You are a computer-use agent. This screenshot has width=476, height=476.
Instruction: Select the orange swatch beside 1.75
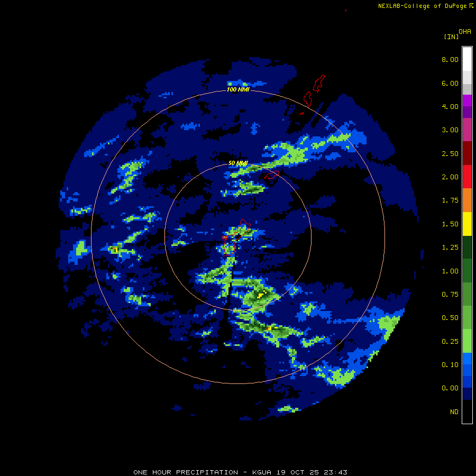tap(467, 200)
